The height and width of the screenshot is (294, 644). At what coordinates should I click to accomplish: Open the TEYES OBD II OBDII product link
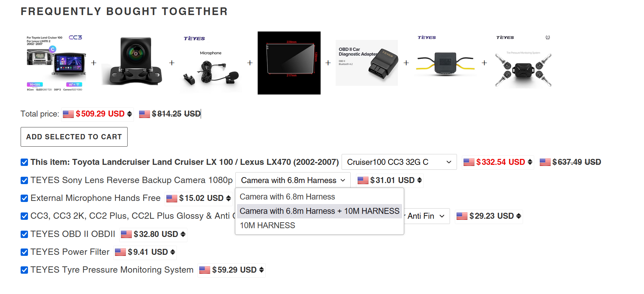coord(73,234)
